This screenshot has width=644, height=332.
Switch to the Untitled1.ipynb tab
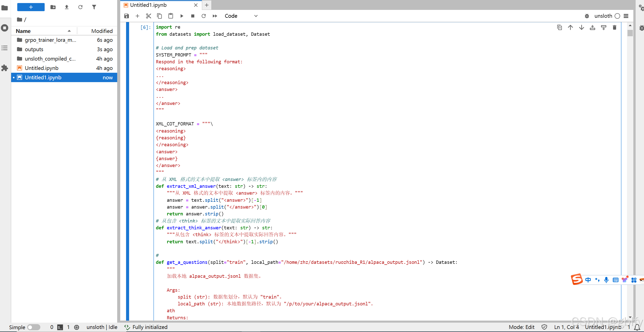pyautogui.click(x=148, y=5)
